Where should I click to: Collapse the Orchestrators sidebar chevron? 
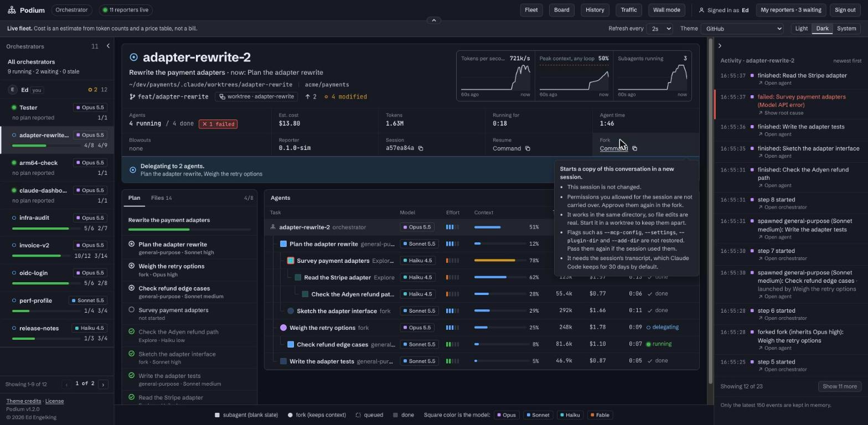(x=108, y=46)
